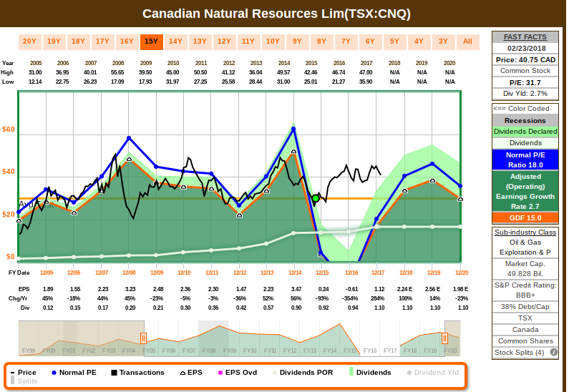Switch to the 11Y range tab

[248, 41]
